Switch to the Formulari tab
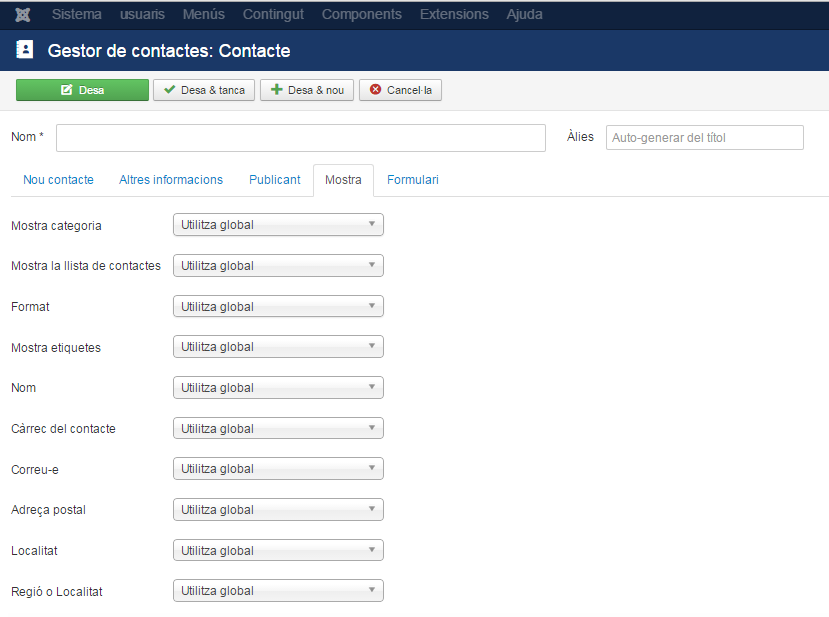 tap(412, 180)
